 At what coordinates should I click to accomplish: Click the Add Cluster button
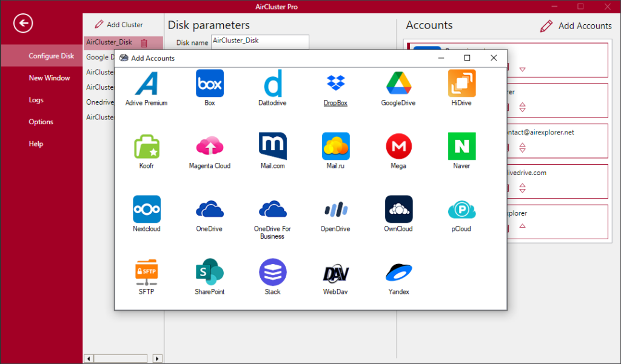pyautogui.click(x=119, y=25)
